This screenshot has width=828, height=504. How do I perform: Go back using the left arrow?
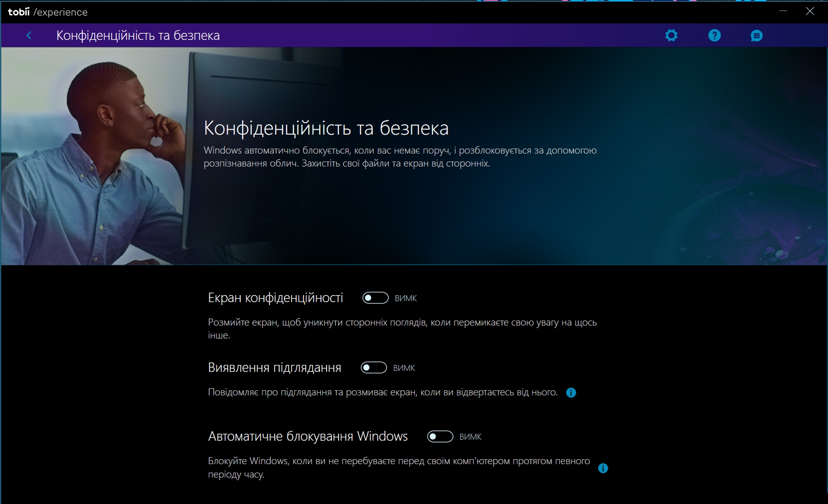point(29,35)
